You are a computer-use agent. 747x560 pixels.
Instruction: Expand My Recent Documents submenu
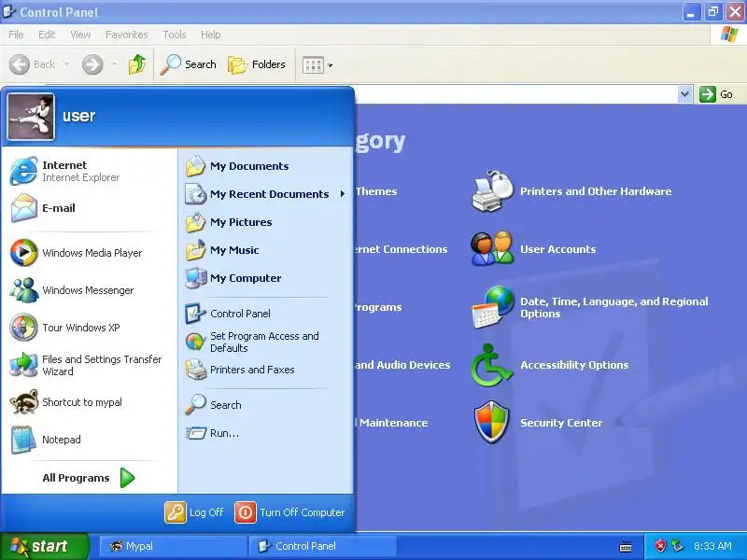pyautogui.click(x=265, y=194)
